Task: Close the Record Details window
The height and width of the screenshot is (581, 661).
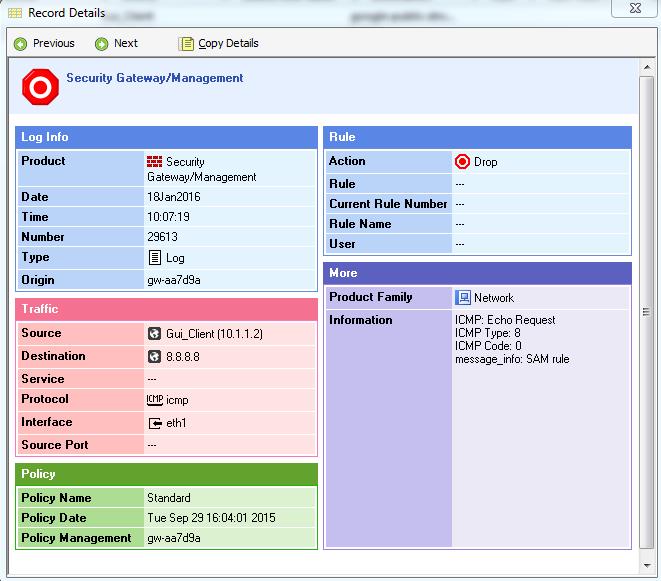Action: [x=635, y=12]
